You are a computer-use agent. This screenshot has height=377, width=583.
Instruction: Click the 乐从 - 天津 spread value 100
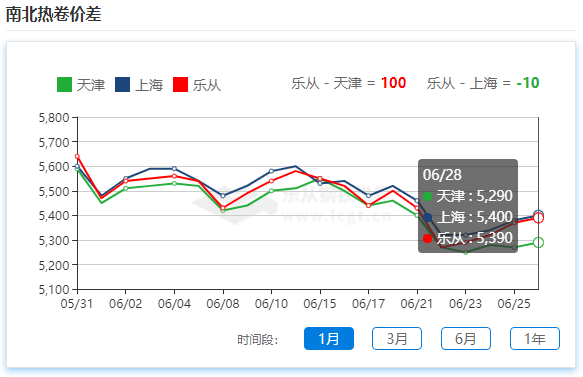pyautogui.click(x=393, y=83)
